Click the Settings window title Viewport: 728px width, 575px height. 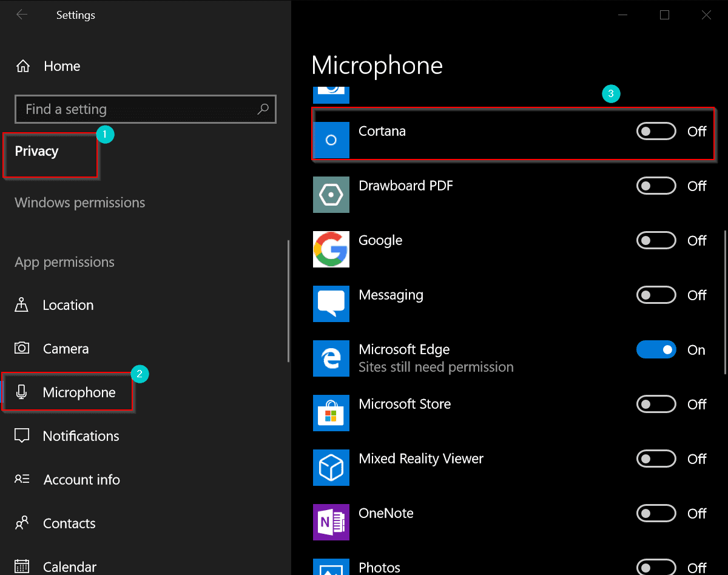click(x=76, y=15)
